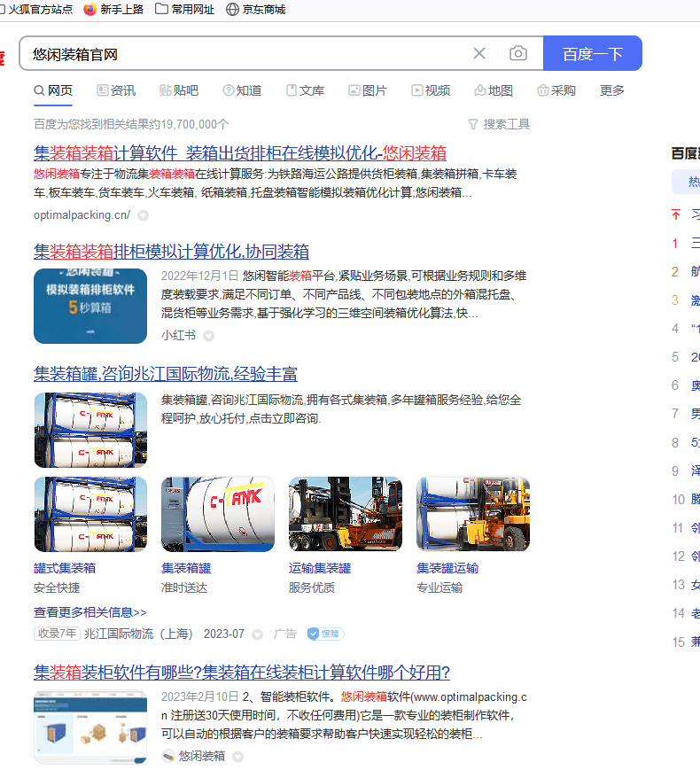The width and height of the screenshot is (700, 778).
Task: Open result 集装箱装箱计算软件 悠闲装箱
Action: pos(240,153)
